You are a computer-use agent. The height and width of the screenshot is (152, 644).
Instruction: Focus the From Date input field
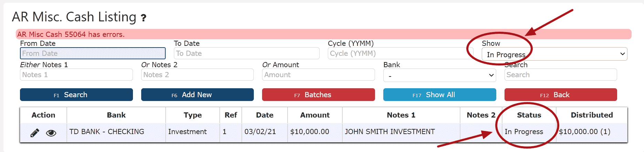click(x=93, y=53)
